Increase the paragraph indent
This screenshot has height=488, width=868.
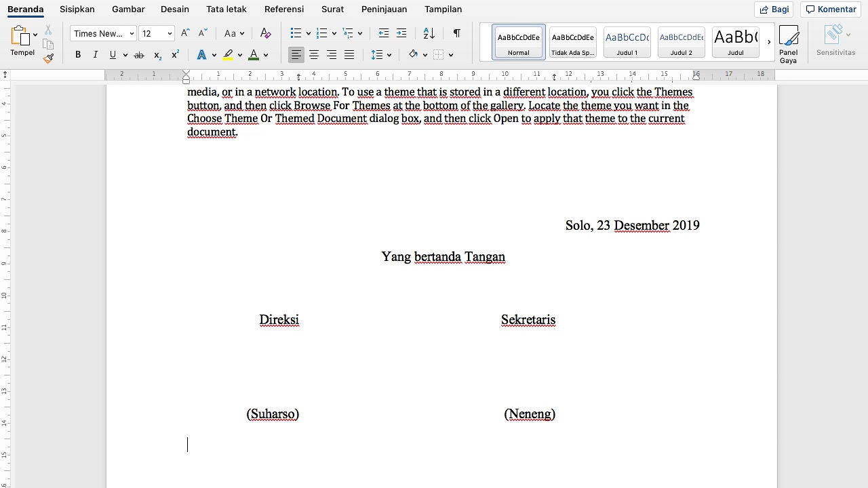click(x=401, y=33)
